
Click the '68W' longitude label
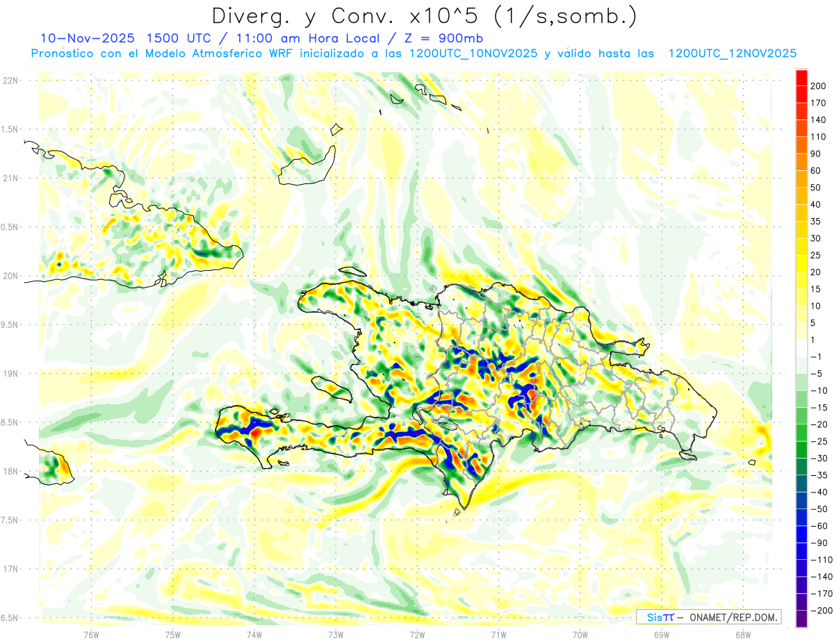click(x=743, y=634)
